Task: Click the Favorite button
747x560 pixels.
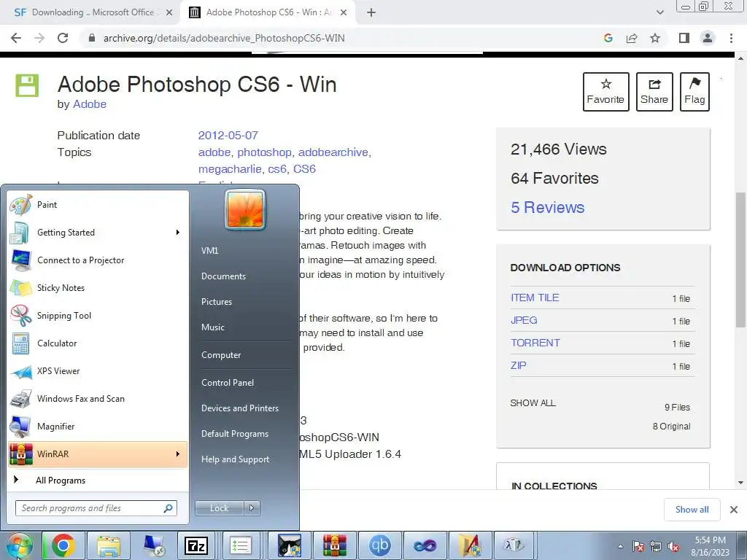Action: (606, 92)
